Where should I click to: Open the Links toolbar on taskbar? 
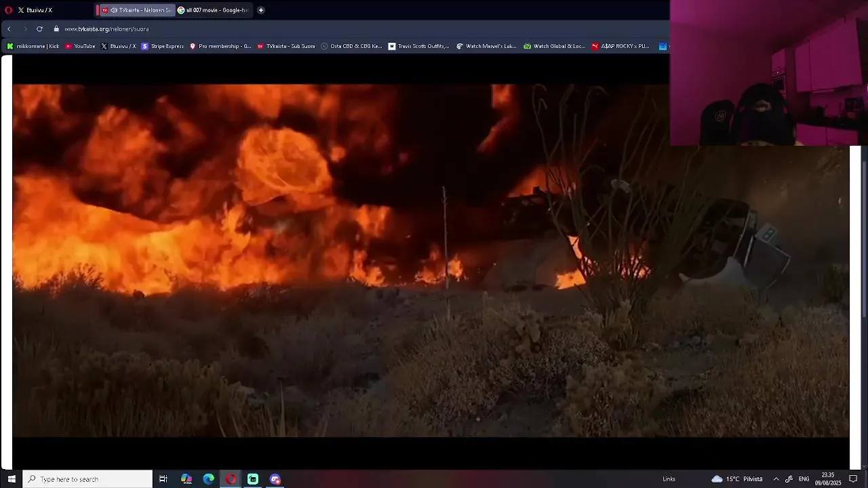coord(669,479)
